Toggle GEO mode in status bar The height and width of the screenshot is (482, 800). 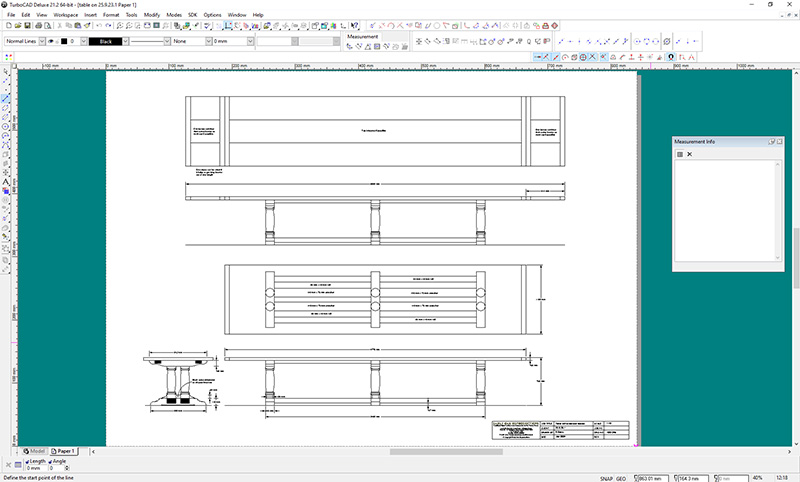pos(621,477)
